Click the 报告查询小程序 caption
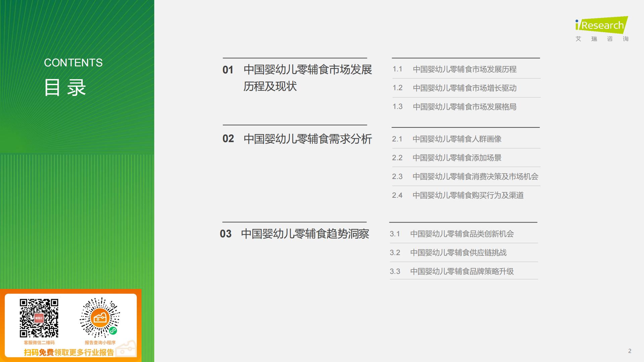The width and height of the screenshot is (644, 362). [100, 343]
